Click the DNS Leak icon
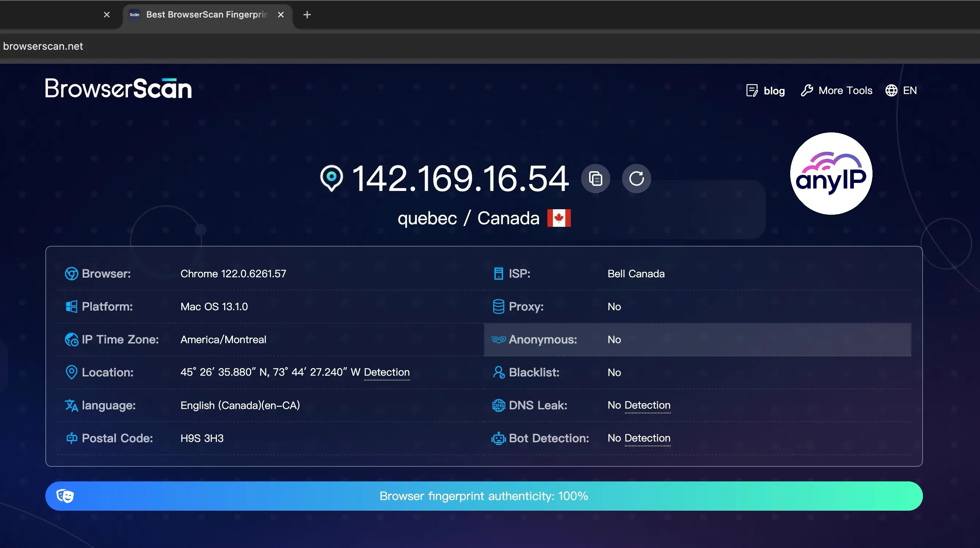 (x=498, y=405)
